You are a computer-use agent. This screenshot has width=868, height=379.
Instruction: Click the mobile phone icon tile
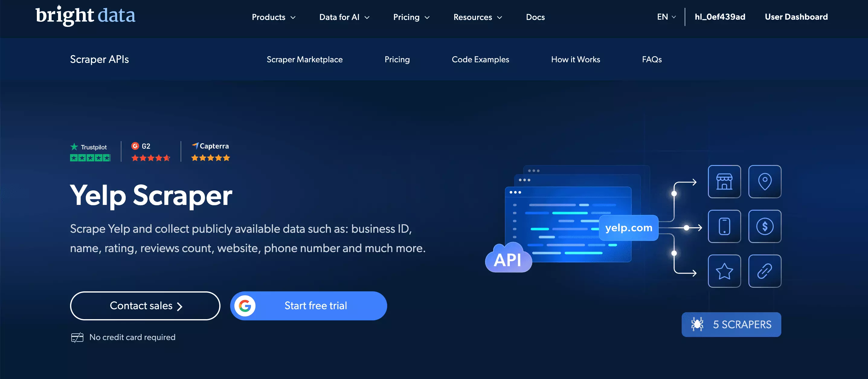[x=724, y=226]
